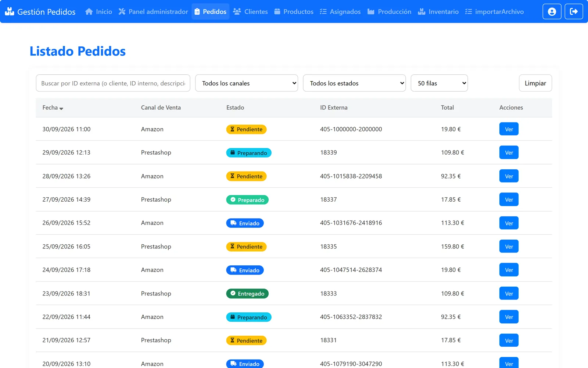Click the Panel administrador tools icon
Viewport: 588px width, 368px height.
(x=122, y=11)
